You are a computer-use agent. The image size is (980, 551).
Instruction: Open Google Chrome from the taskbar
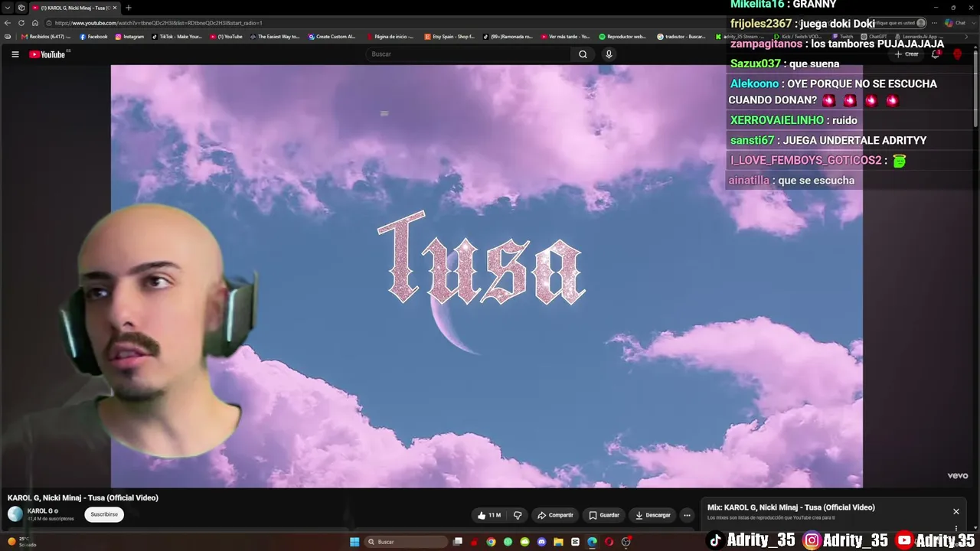491,542
